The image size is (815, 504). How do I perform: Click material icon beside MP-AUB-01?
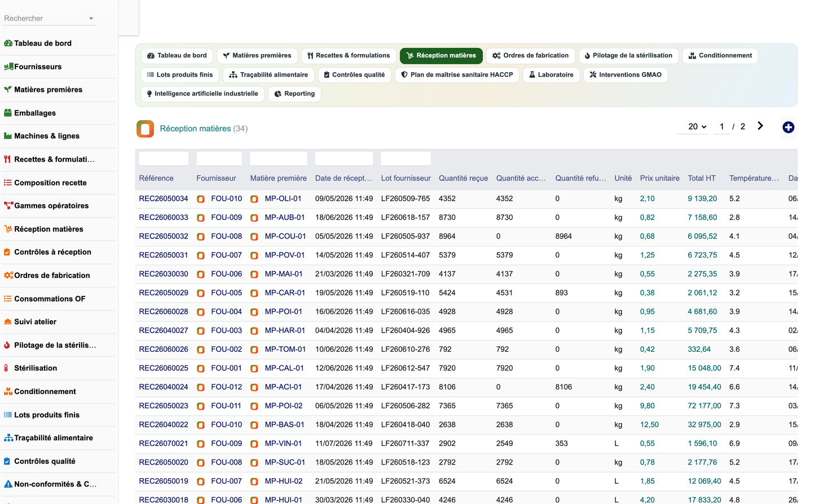[254, 218]
